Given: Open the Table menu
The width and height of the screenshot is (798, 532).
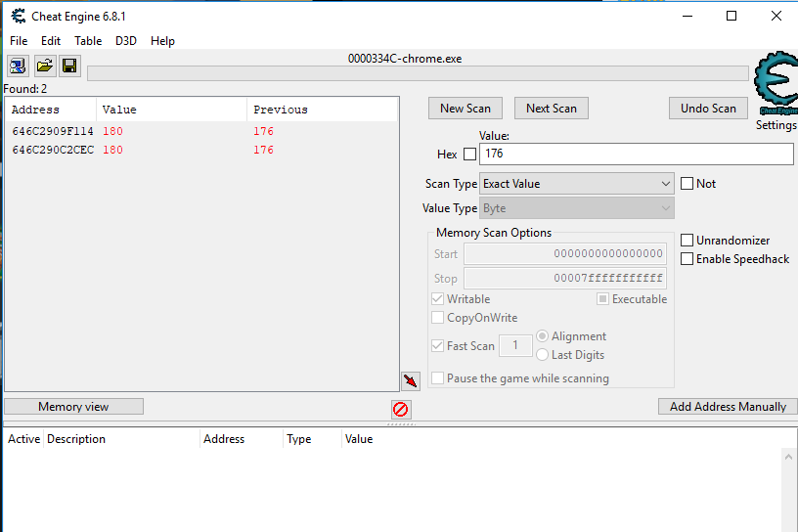Looking at the screenshot, I should pyautogui.click(x=88, y=41).
